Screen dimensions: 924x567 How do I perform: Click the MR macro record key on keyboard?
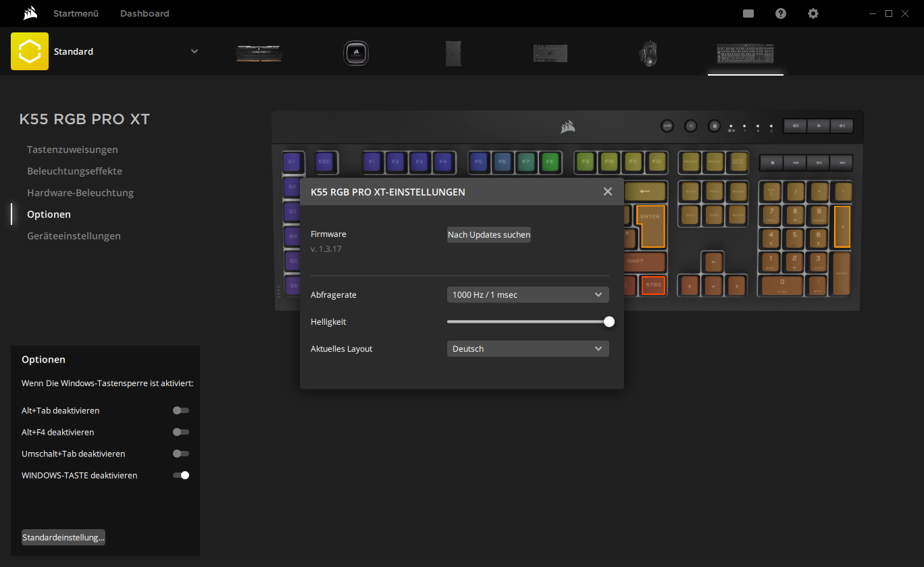(667, 126)
